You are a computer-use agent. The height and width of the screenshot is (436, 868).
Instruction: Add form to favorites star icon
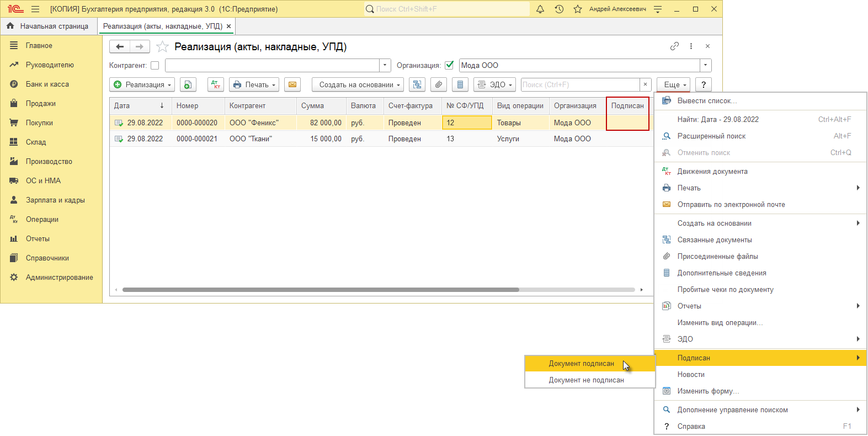pyautogui.click(x=162, y=46)
